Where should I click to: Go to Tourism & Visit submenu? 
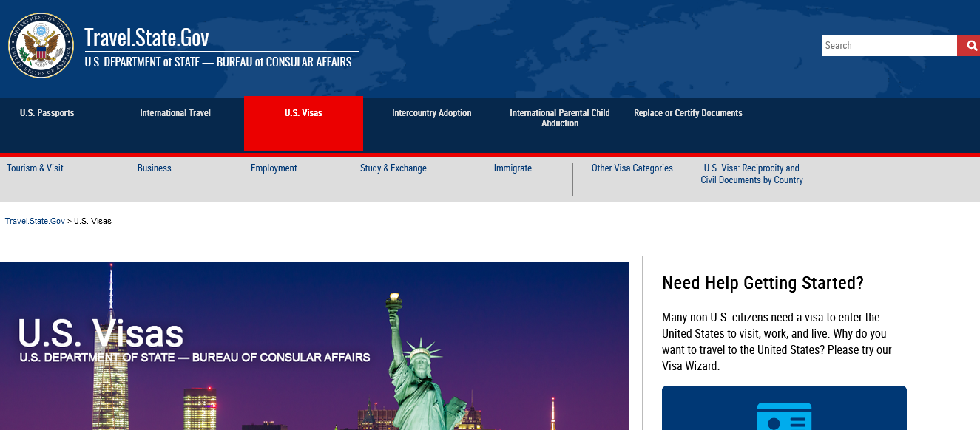pyautogui.click(x=36, y=168)
